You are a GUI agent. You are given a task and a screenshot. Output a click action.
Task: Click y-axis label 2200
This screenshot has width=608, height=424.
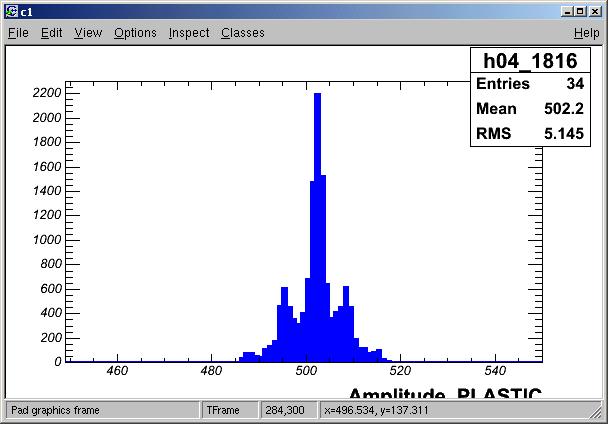click(x=47, y=93)
